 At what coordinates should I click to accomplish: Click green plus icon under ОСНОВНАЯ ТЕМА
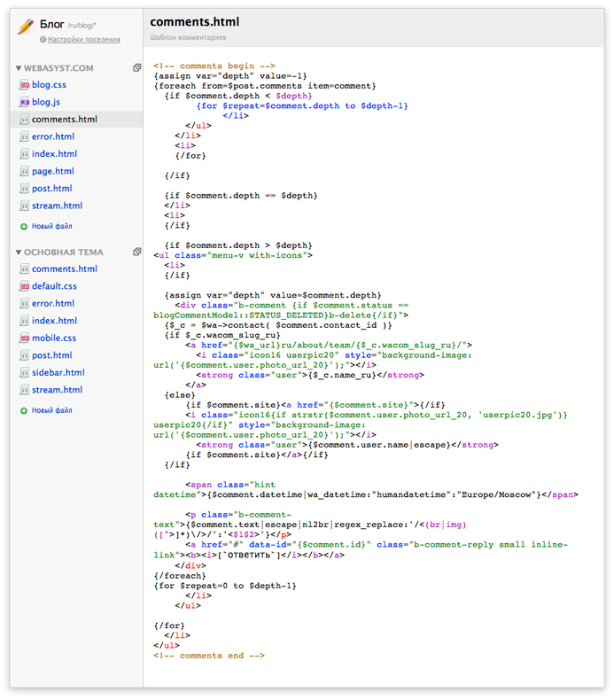[x=24, y=411]
